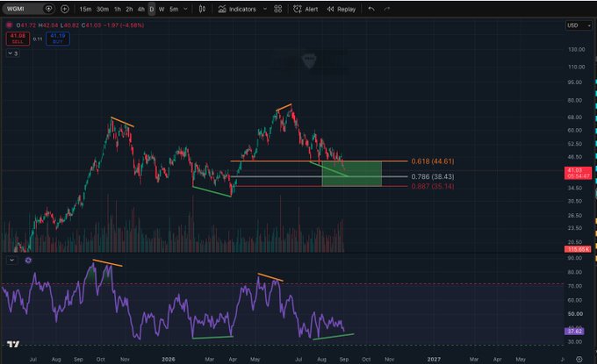This screenshot has width=597, height=364.
Task: Select the green rectangle support zone drawing
Action: pyautogui.click(x=352, y=174)
